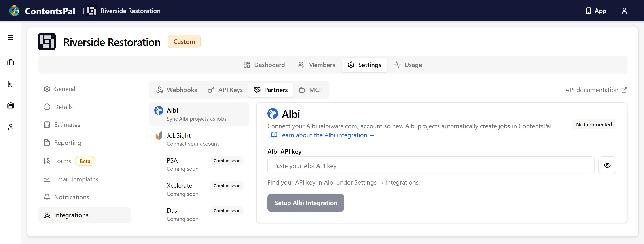Switch to the Members tab

(316, 65)
